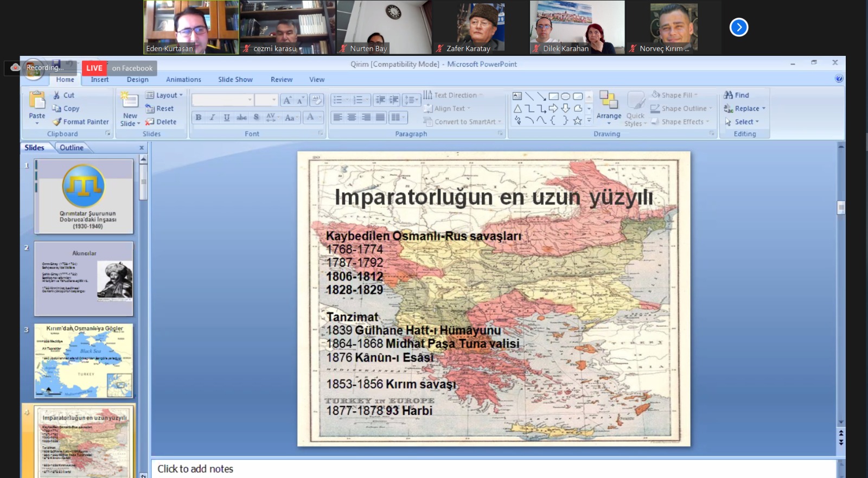
Task: Open the Align Text dropdown
Action: [x=448, y=109]
